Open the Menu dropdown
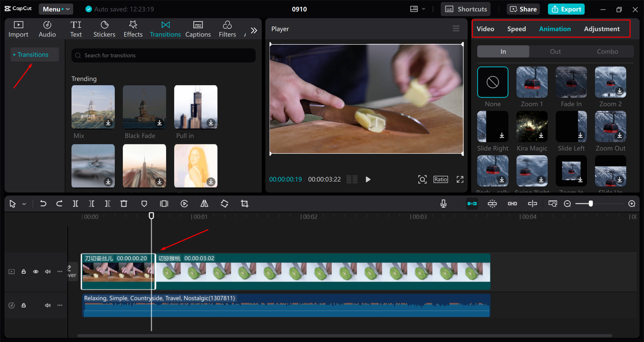The image size is (644, 342). (x=56, y=9)
